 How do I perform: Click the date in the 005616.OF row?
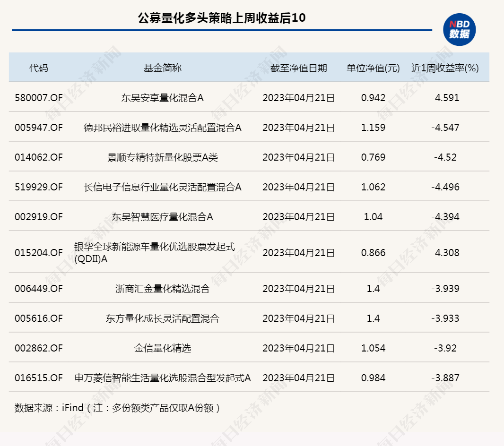[299, 318]
